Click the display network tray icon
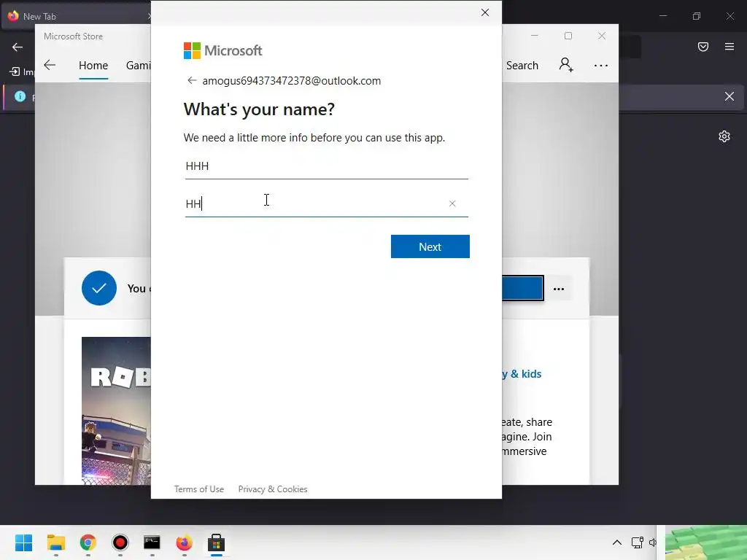The width and height of the screenshot is (747, 560). point(637,542)
